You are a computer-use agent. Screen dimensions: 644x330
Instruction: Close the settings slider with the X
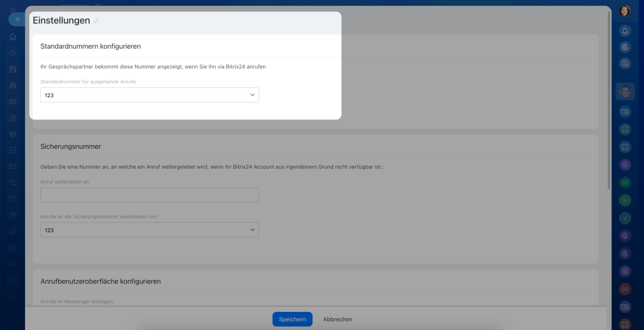tap(18, 19)
